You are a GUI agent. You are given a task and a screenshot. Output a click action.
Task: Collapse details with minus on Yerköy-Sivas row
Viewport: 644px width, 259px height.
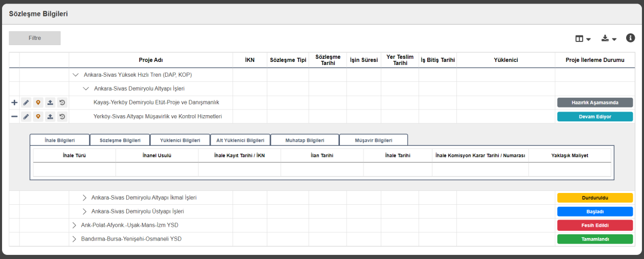point(14,117)
